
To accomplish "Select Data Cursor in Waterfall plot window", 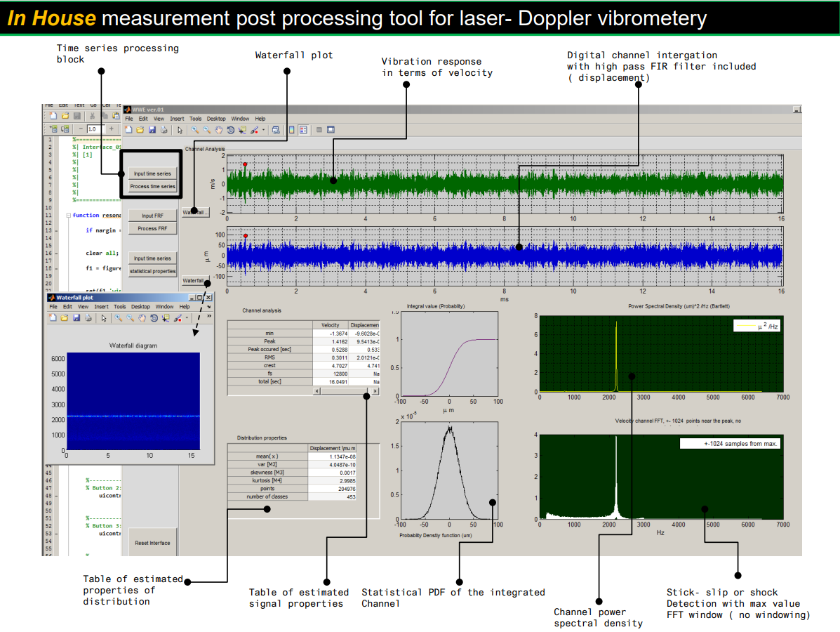I will coord(166,318).
